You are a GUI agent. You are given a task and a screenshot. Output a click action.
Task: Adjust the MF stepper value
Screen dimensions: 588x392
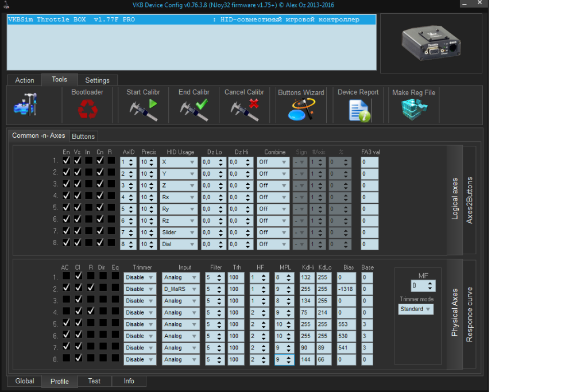(430, 286)
